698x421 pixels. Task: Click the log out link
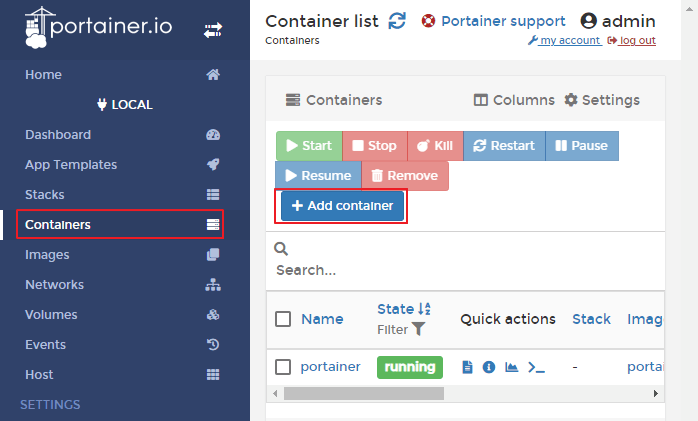(x=631, y=40)
